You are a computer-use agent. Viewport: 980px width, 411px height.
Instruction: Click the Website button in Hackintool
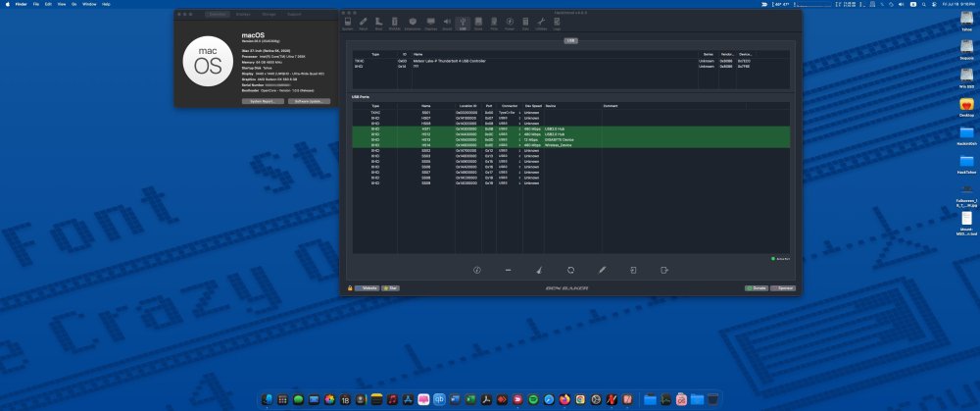pos(367,288)
